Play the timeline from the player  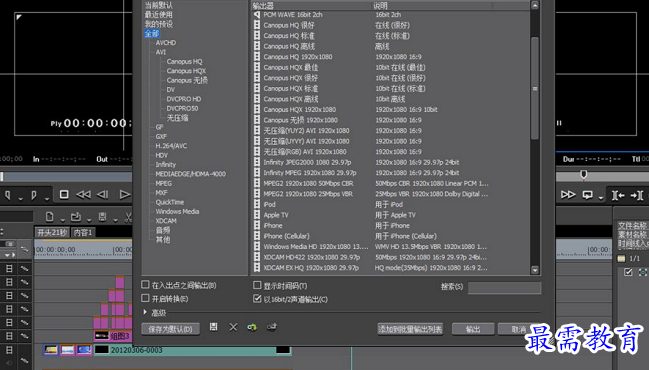click(x=124, y=194)
